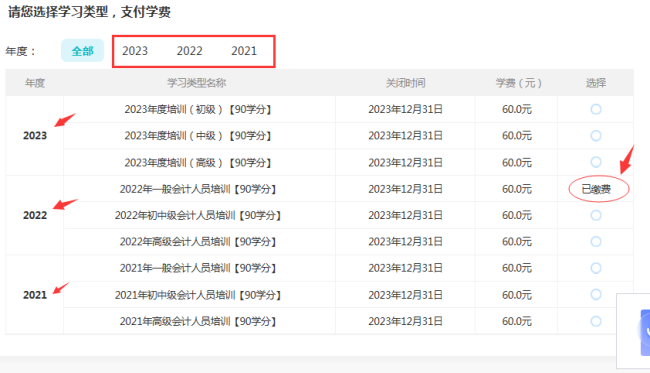Click the 2023 year group cell

(35, 136)
